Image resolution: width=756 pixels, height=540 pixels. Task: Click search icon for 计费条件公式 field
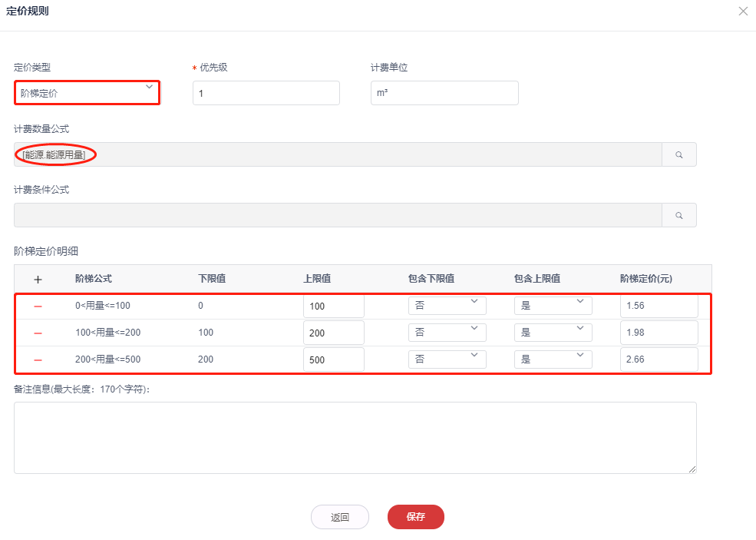[679, 215]
